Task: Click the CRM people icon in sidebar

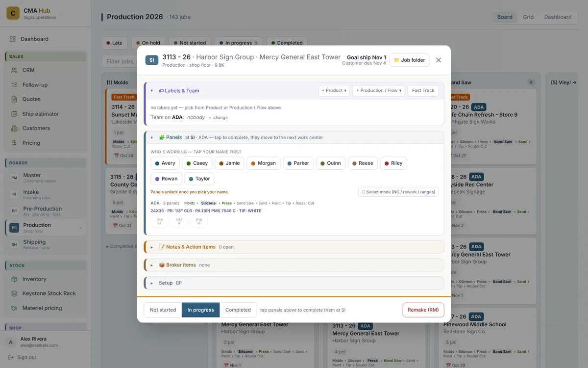Action: pyautogui.click(x=14, y=70)
